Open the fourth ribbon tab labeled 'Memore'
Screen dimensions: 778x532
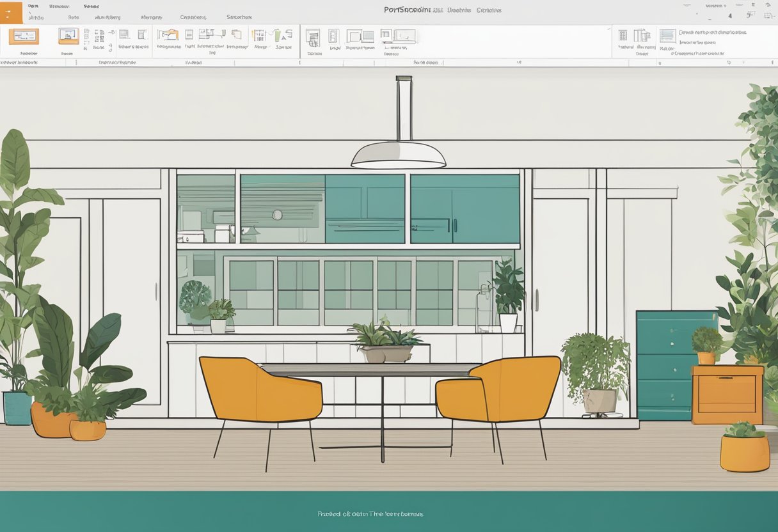pos(151,17)
